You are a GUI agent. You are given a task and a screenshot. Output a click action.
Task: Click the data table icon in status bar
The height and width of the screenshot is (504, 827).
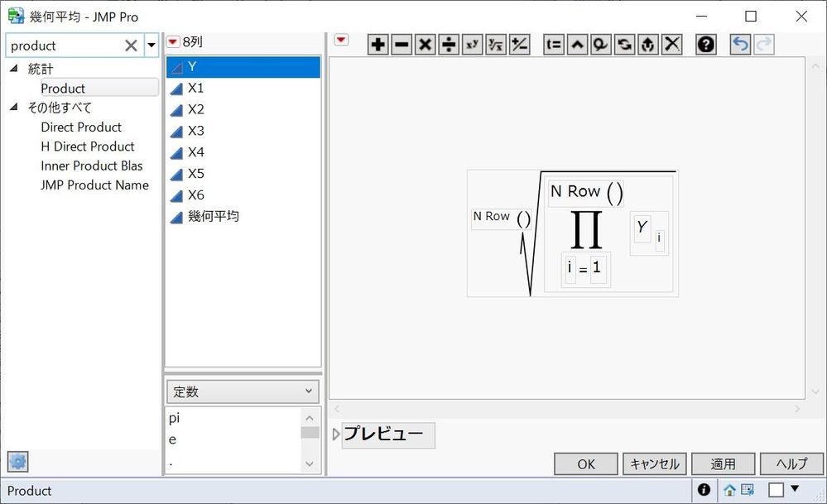point(748,490)
